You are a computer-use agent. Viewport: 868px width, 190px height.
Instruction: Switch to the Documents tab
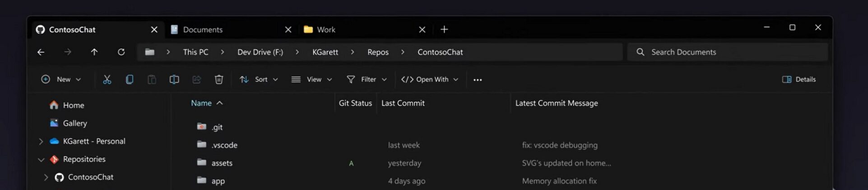(x=224, y=29)
